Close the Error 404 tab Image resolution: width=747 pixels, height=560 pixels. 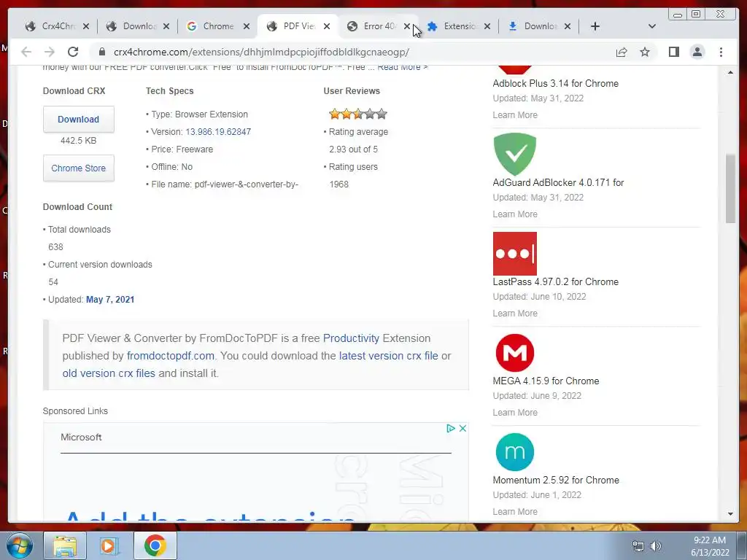tap(407, 26)
